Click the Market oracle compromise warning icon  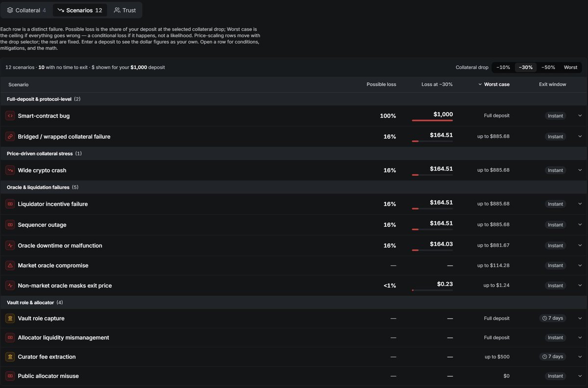point(10,265)
